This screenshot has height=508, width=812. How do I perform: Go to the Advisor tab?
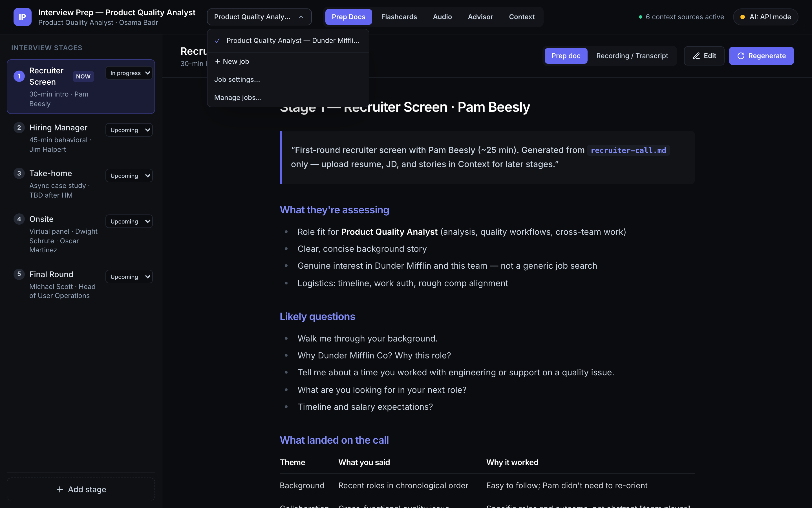coord(480,17)
